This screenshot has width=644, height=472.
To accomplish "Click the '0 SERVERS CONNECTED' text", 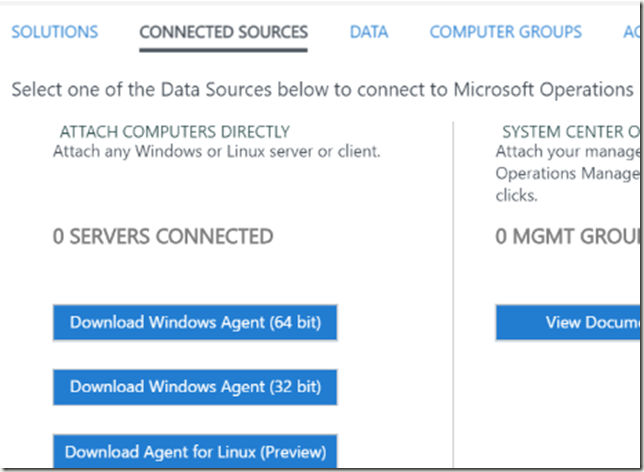I will [x=163, y=237].
